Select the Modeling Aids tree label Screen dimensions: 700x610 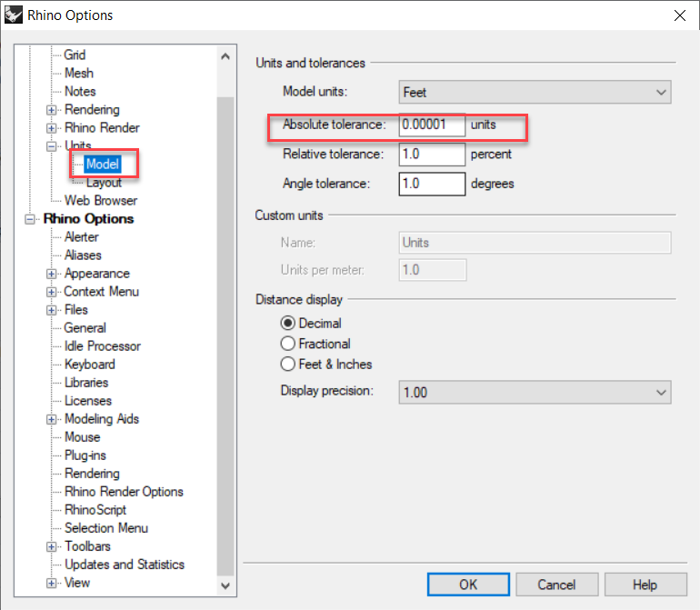[102, 419]
